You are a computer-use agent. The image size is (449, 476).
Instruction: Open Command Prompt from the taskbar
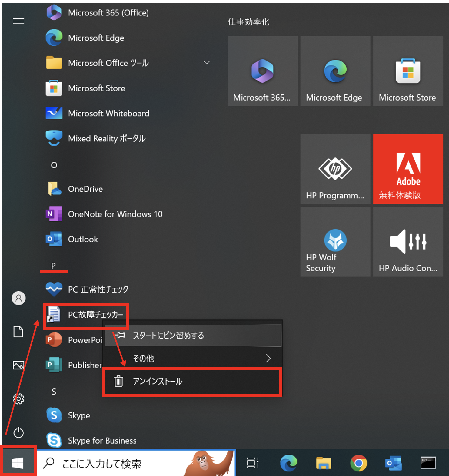point(428,463)
